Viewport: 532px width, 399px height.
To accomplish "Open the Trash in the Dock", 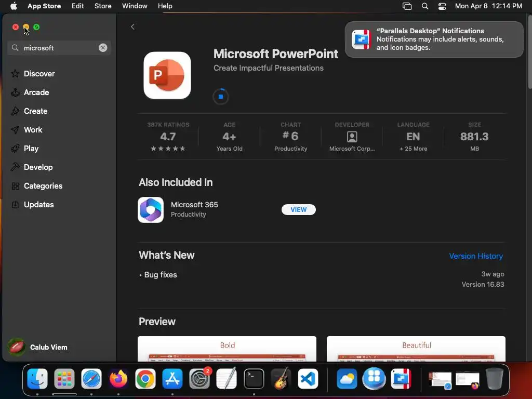I will tap(495, 379).
